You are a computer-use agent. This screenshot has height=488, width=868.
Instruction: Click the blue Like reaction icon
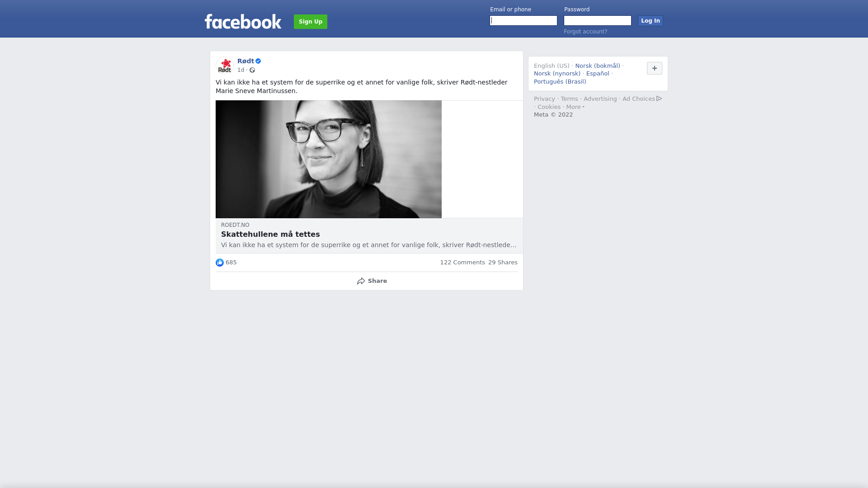[x=220, y=263]
